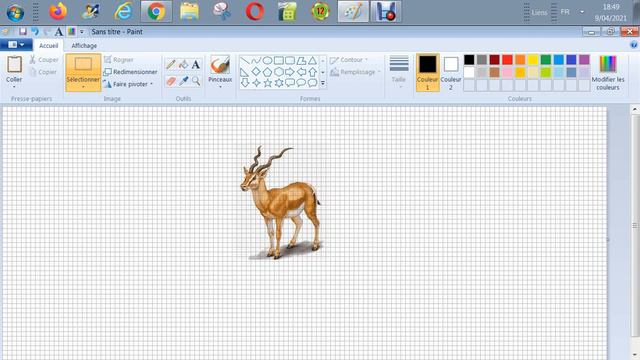Open the Faire pivoter dropdown
Screen dimensions: 640x360
pos(151,84)
